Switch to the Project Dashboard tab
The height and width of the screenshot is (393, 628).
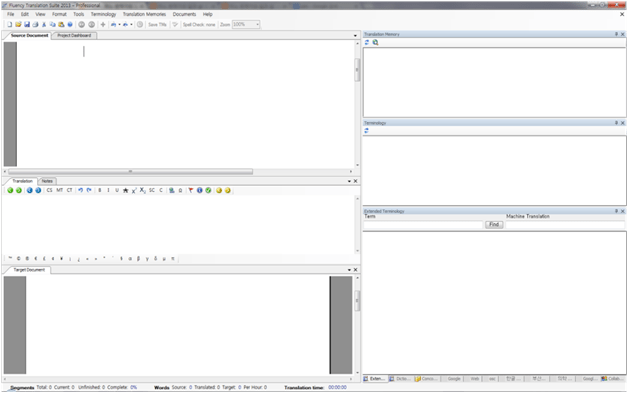(74, 35)
